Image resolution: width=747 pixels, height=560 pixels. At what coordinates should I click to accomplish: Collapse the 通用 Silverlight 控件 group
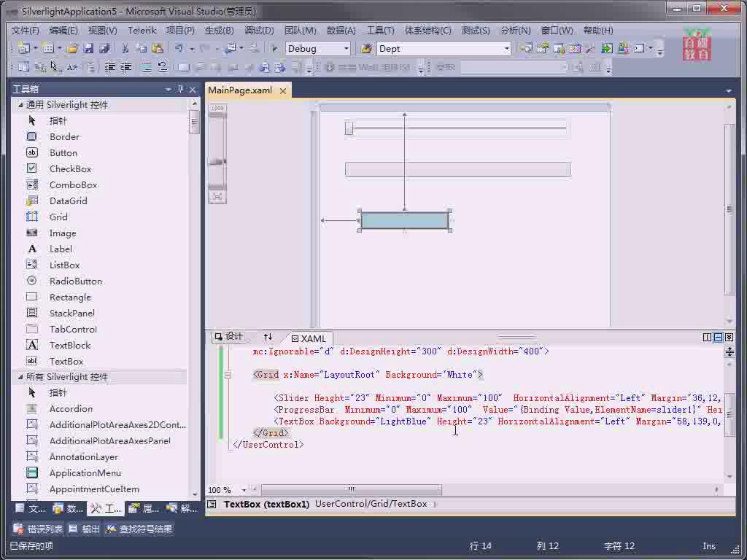coord(20,105)
